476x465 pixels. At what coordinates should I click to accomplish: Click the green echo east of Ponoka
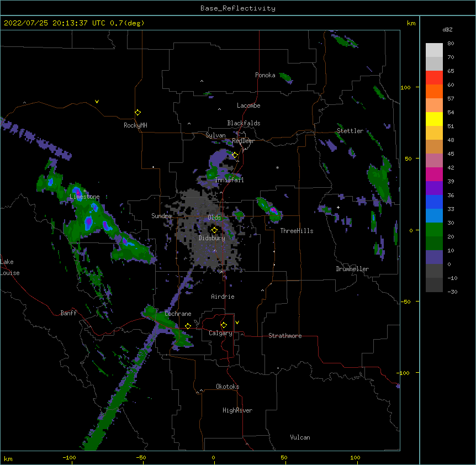pos(285,77)
